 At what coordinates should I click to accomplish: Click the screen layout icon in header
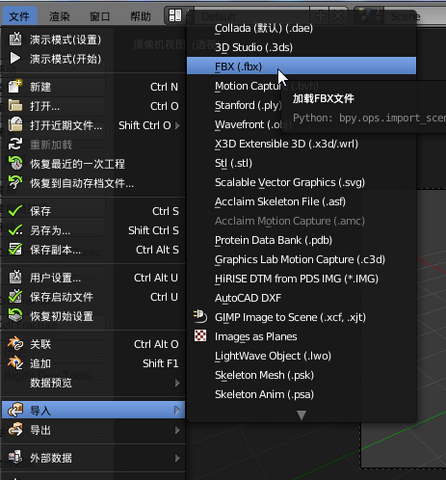coord(175,15)
